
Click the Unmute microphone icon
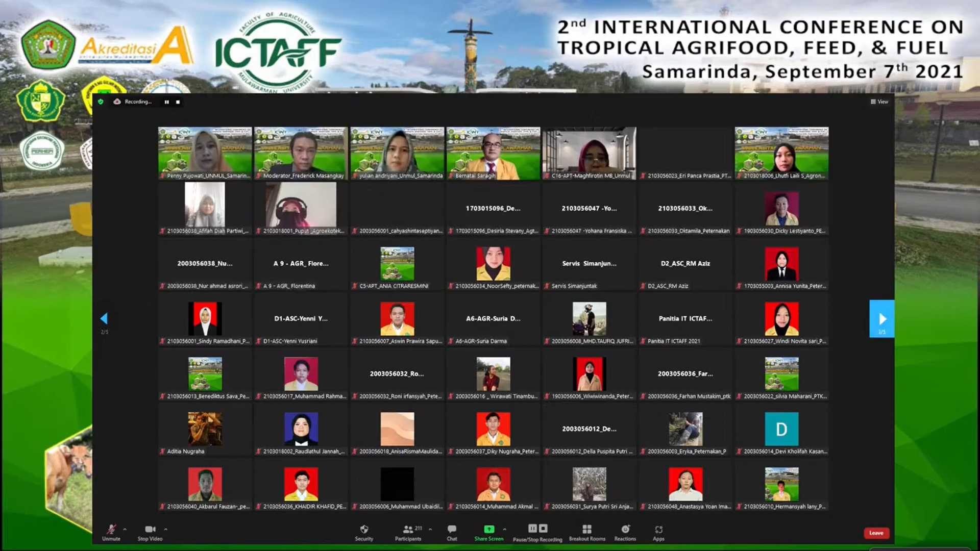coord(111,529)
